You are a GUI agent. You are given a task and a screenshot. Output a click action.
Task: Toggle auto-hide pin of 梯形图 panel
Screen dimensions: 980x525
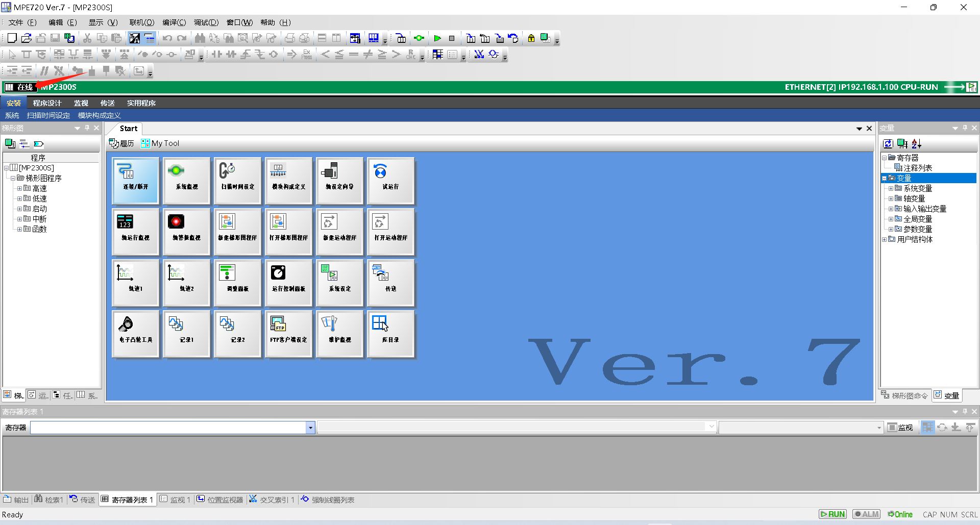click(x=87, y=128)
